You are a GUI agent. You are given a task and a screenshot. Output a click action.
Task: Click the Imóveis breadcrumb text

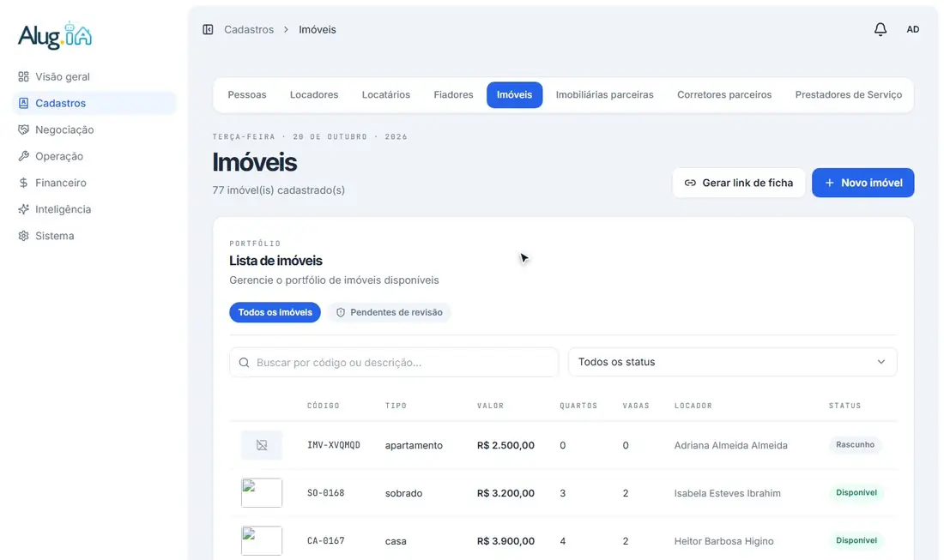pyautogui.click(x=318, y=29)
